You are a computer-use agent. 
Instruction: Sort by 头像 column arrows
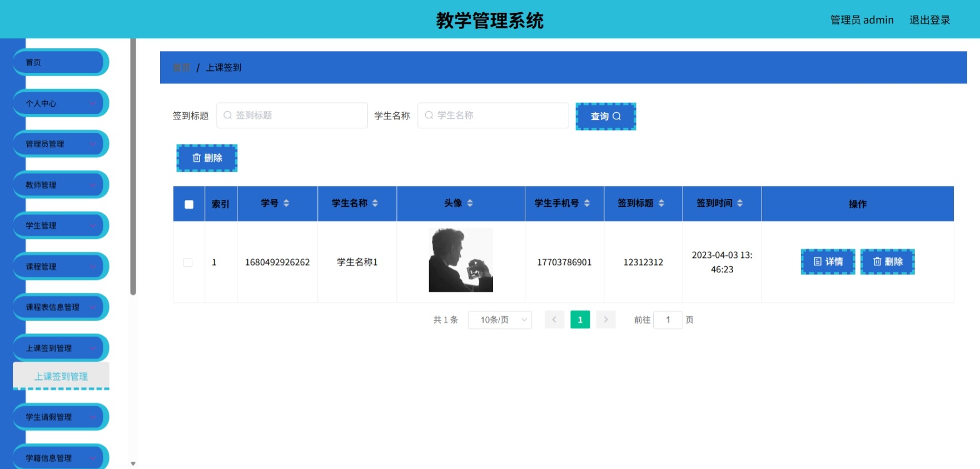coord(470,203)
